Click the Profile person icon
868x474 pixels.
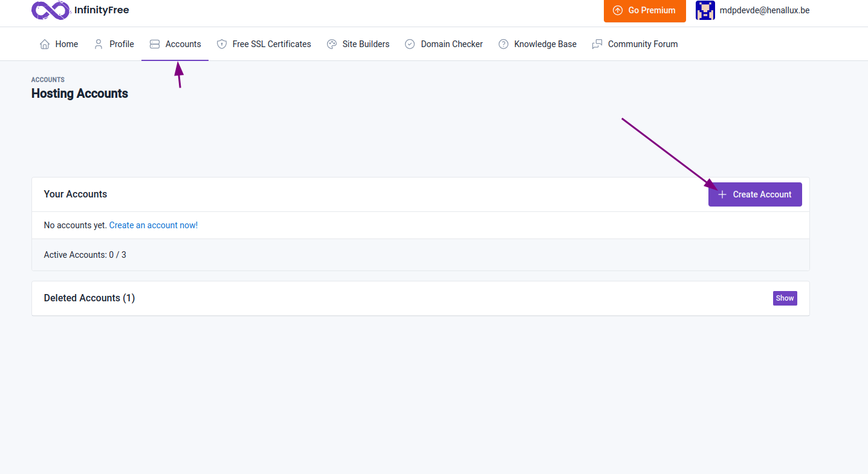click(x=99, y=44)
